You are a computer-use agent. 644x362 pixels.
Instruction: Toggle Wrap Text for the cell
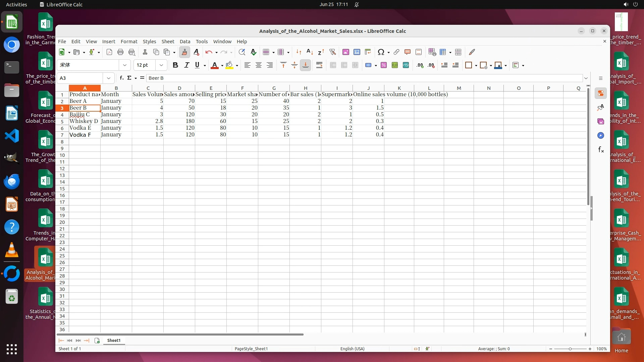(x=319, y=65)
